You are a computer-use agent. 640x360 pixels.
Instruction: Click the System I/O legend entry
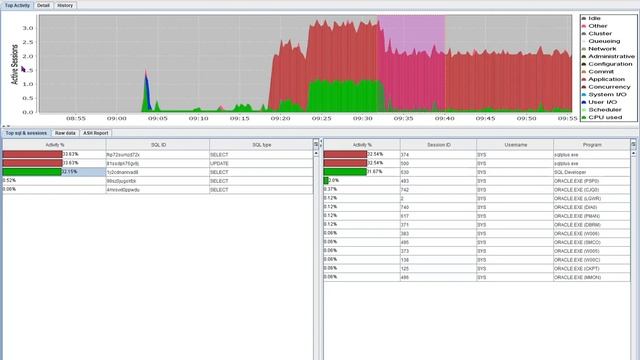(x=604, y=94)
